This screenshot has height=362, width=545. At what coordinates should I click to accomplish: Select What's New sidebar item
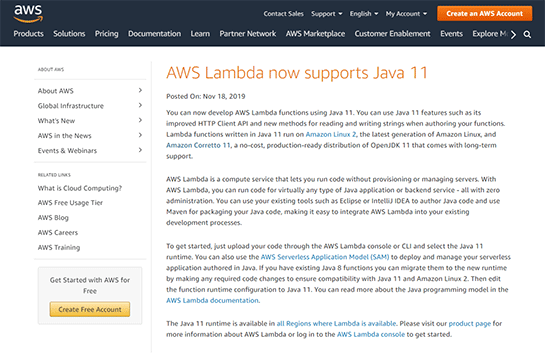pos(56,121)
